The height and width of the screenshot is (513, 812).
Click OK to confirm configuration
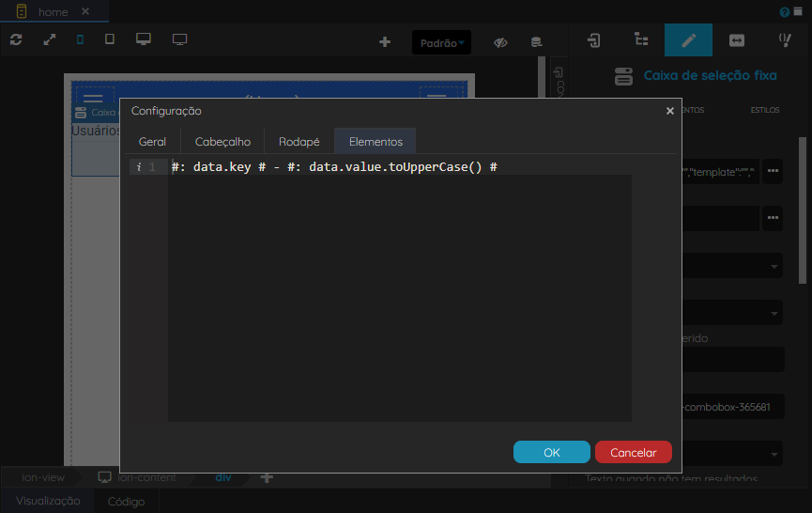point(552,452)
